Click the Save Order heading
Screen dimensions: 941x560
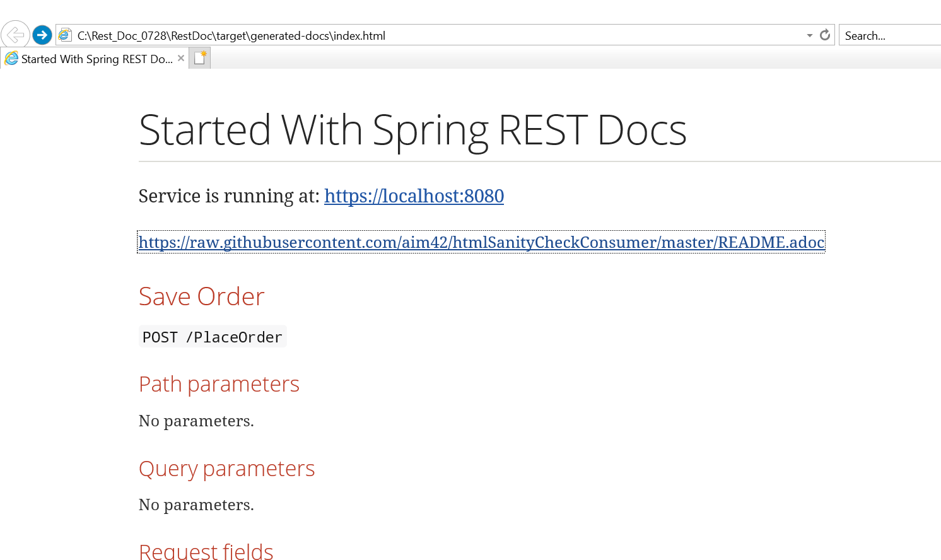click(x=201, y=296)
